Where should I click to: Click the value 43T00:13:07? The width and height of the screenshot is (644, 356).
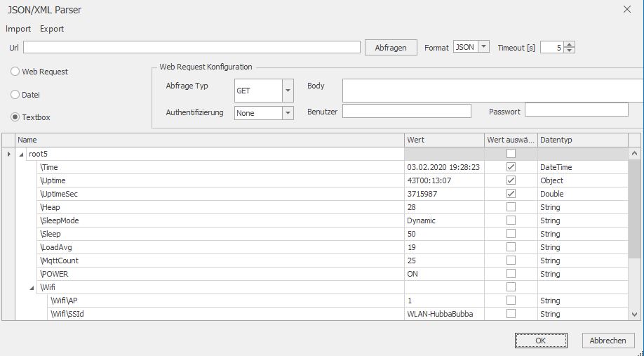pyautogui.click(x=429, y=180)
